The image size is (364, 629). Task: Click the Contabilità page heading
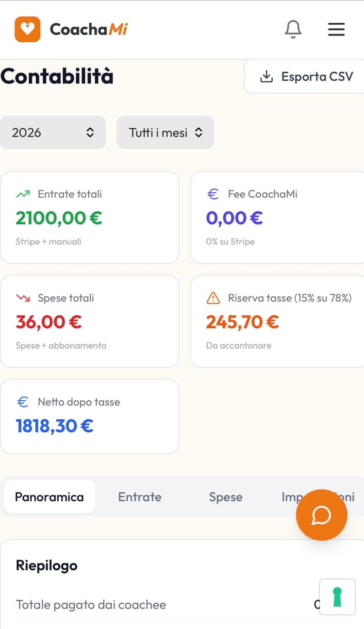pos(57,76)
